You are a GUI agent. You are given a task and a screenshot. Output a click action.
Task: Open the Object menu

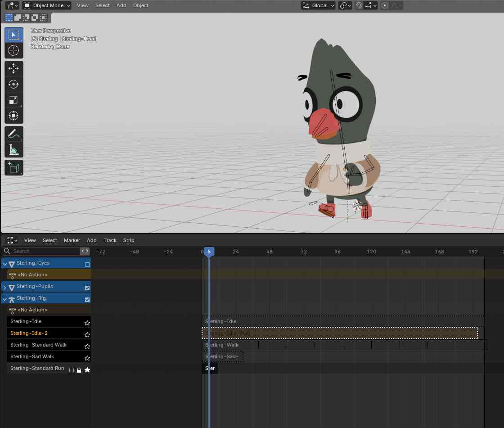pyautogui.click(x=141, y=5)
